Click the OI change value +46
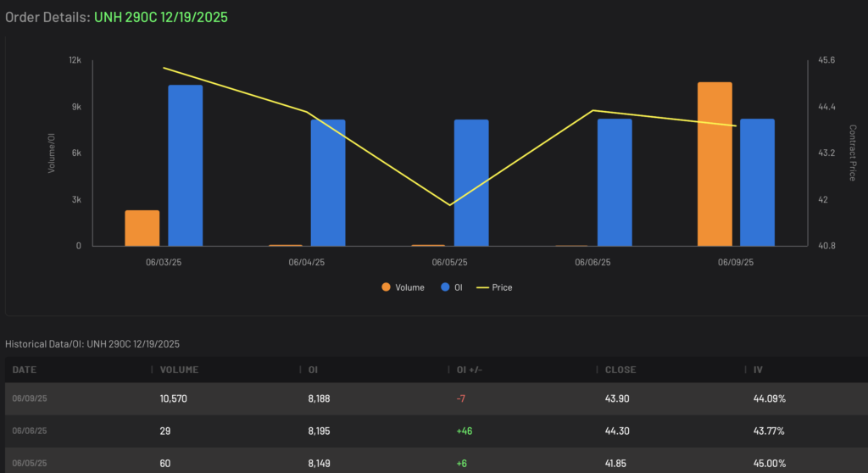This screenshot has width=868, height=473. 464,431
